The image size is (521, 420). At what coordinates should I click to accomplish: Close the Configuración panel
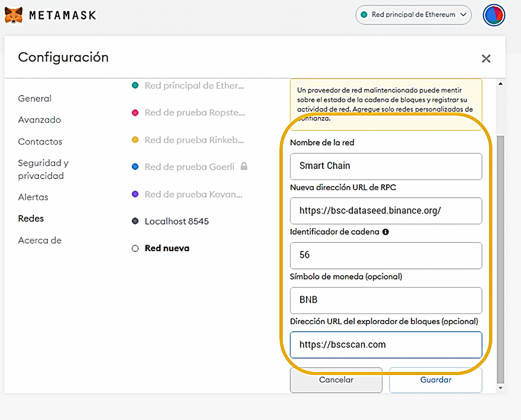[x=486, y=59]
